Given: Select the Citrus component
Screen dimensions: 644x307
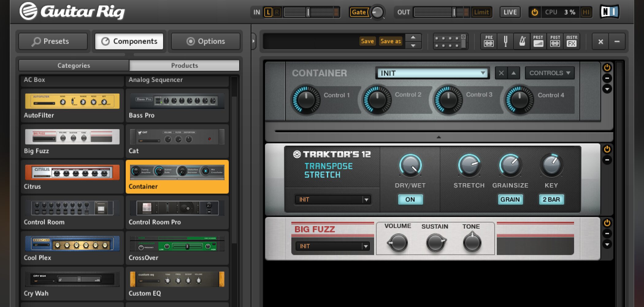Looking at the screenshot, I should 72,177.
